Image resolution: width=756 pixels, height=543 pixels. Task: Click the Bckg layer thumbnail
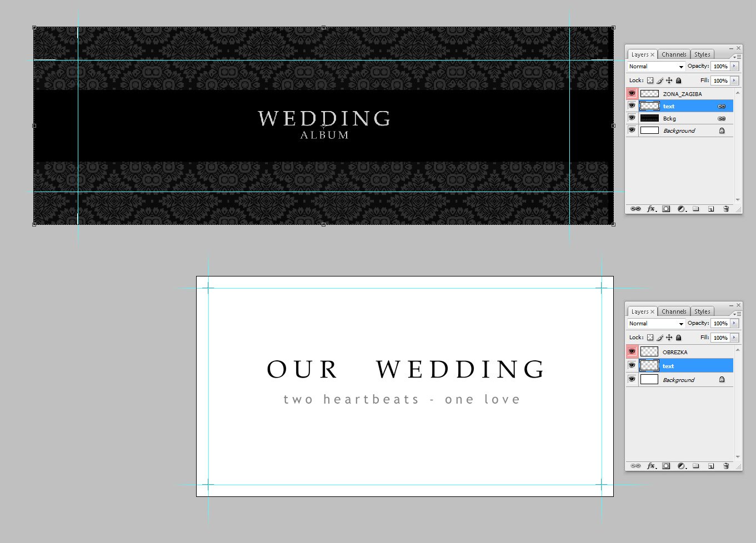[x=649, y=118]
